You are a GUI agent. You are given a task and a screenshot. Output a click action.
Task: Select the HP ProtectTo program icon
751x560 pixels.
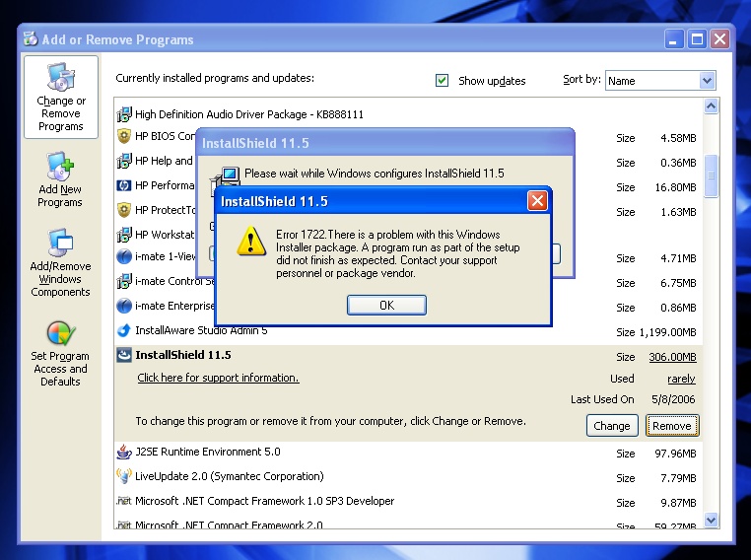[x=124, y=210]
